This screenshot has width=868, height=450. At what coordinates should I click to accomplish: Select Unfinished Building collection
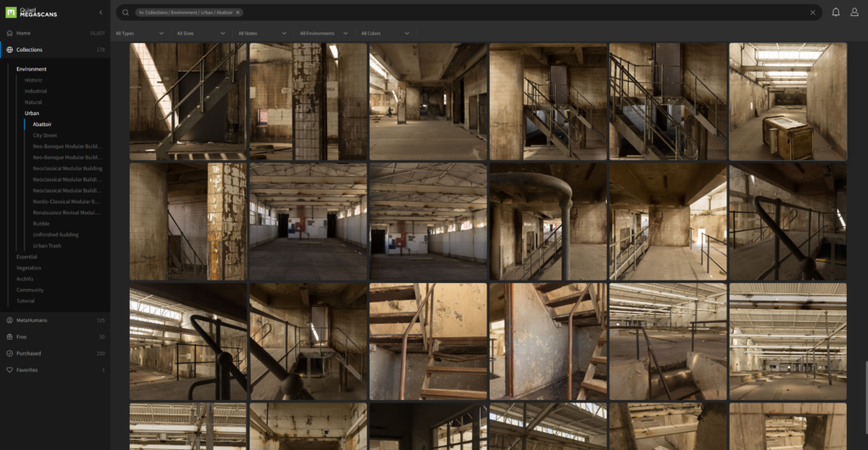pyautogui.click(x=55, y=235)
